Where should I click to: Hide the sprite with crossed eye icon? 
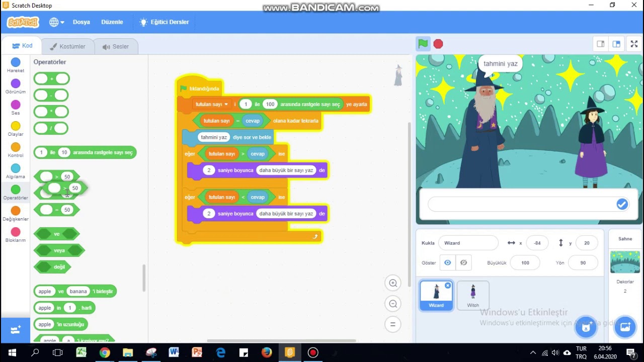(x=463, y=262)
